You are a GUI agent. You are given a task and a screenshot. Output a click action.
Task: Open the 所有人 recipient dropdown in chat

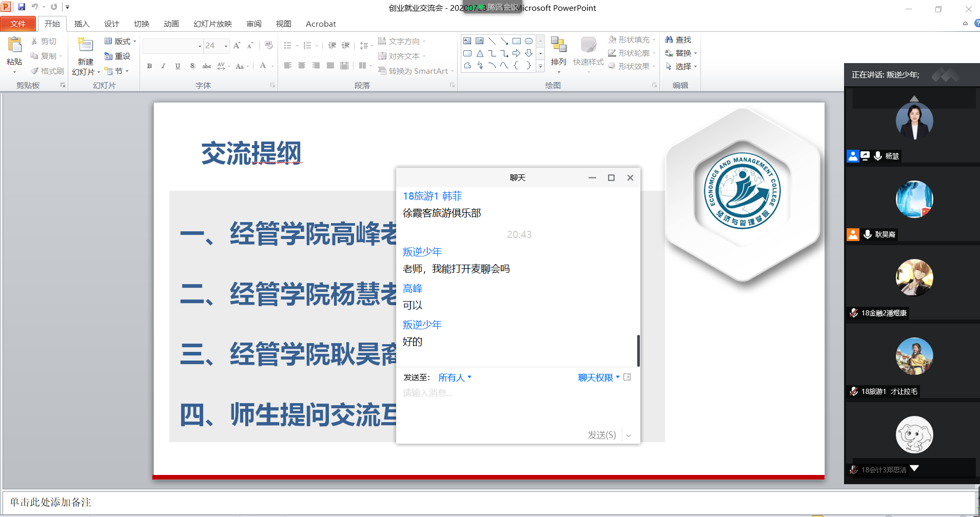pyautogui.click(x=455, y=378)
